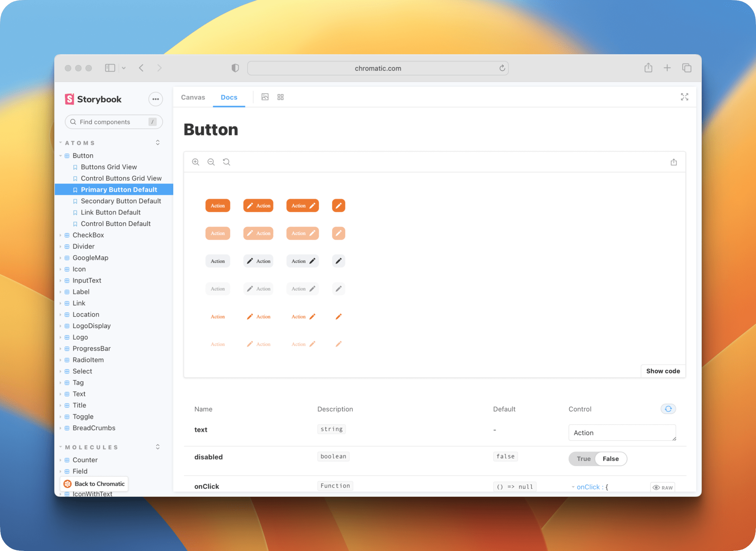Toggle fullscreen mode icon

coord(684,97)
